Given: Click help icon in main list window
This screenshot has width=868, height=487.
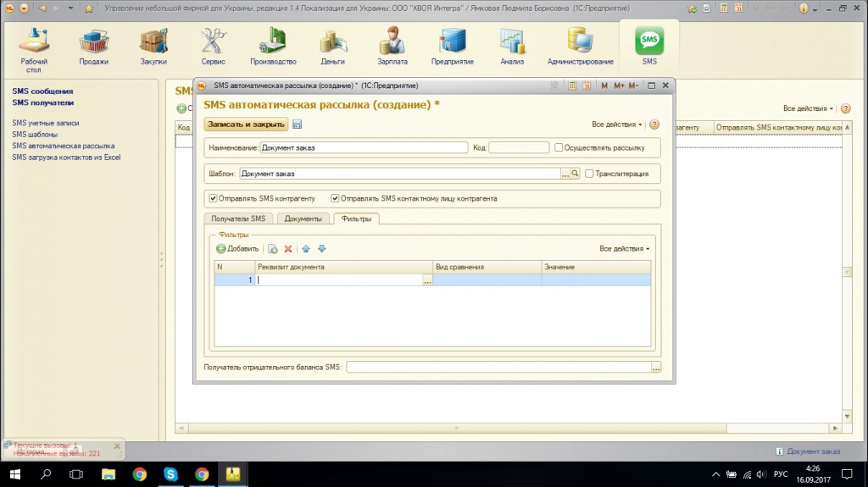Looking at the screenshot, I should 845,108.
